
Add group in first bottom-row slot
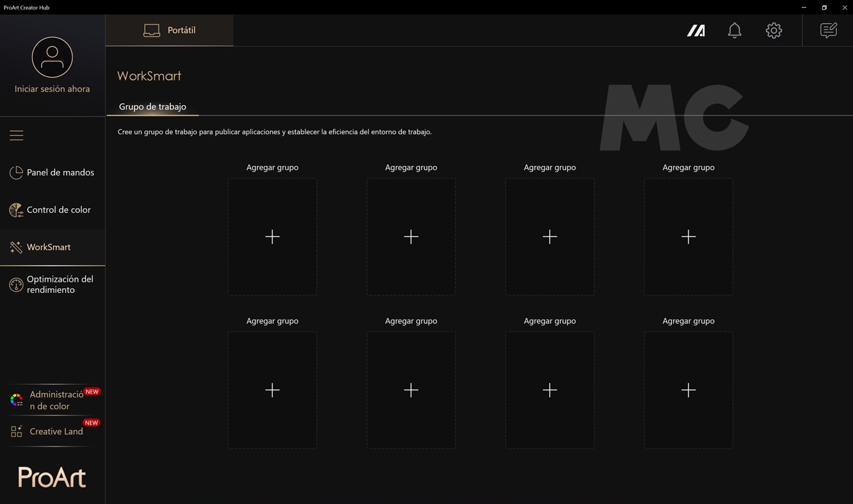click(x=272, y=390)
